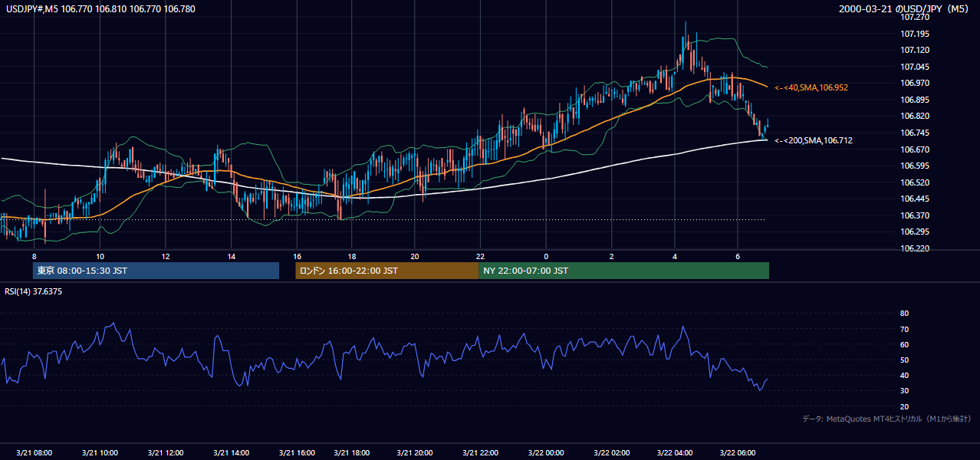This screenshot has width=980, height=460.
Task: Click price axis value 106.445
Action: (x=915, y=199)
